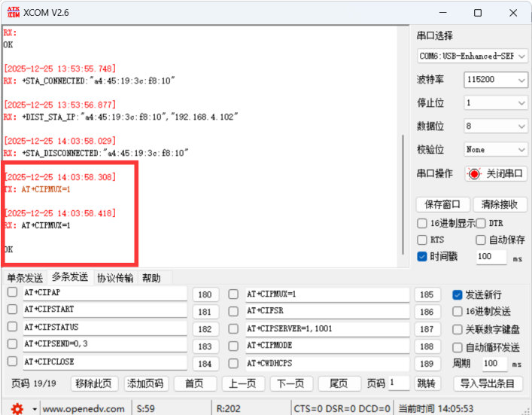
Task: Check the box beside AT+CIPSERVER=1,1001
Action: click(x=233, y=328)
